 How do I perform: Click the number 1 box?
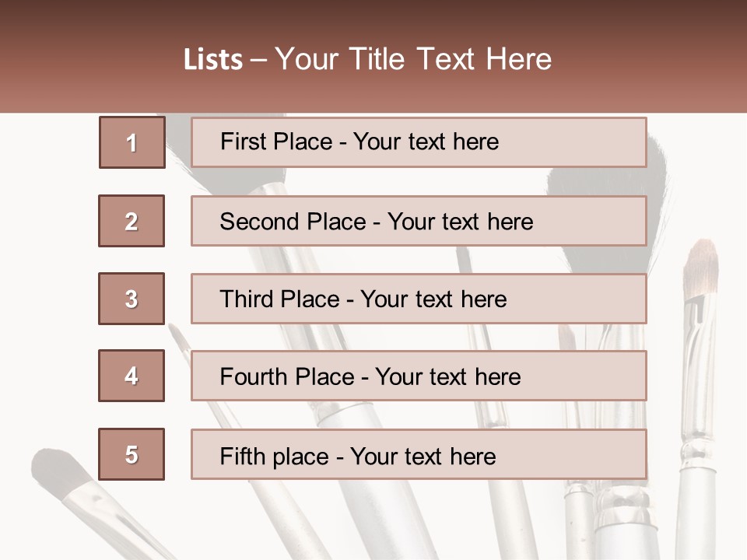tap(132, 142)
